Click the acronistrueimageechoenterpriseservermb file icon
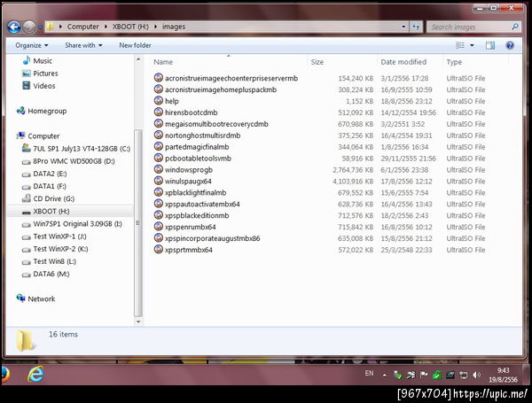The image size is (532, 403). (159, 78)
